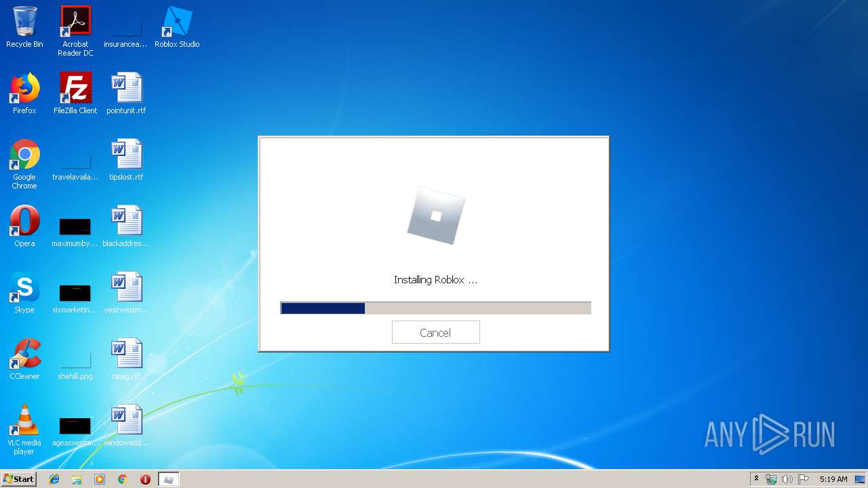Image resolution: width=868 pixels, height=488 pixels.
Task: Select the Acrobat Reader DC shortcut
Action: (x=75, y=31)
